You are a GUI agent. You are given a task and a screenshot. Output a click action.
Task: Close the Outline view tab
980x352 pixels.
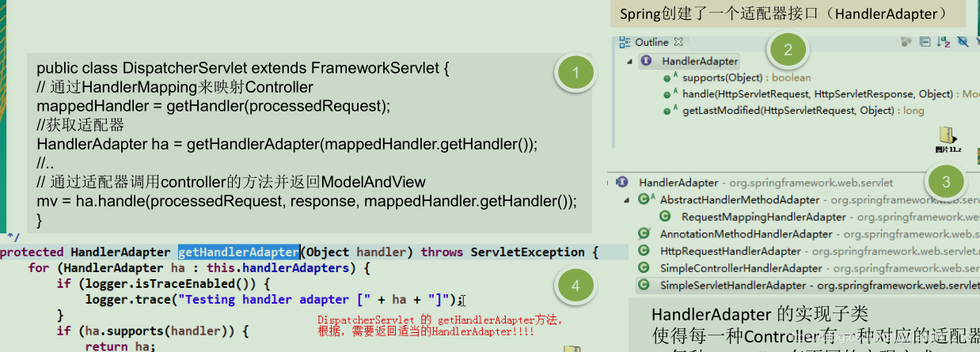click(x=678, y=42)
